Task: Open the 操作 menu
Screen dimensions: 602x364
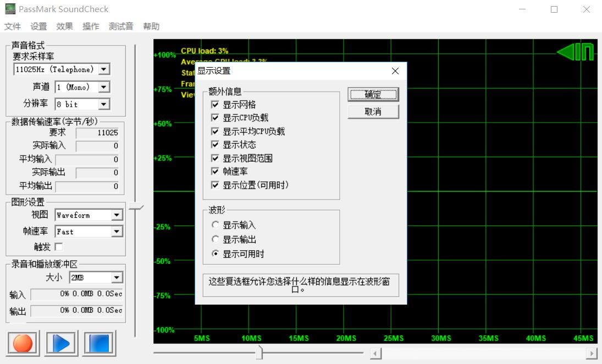Action: [x=91, y=26]
